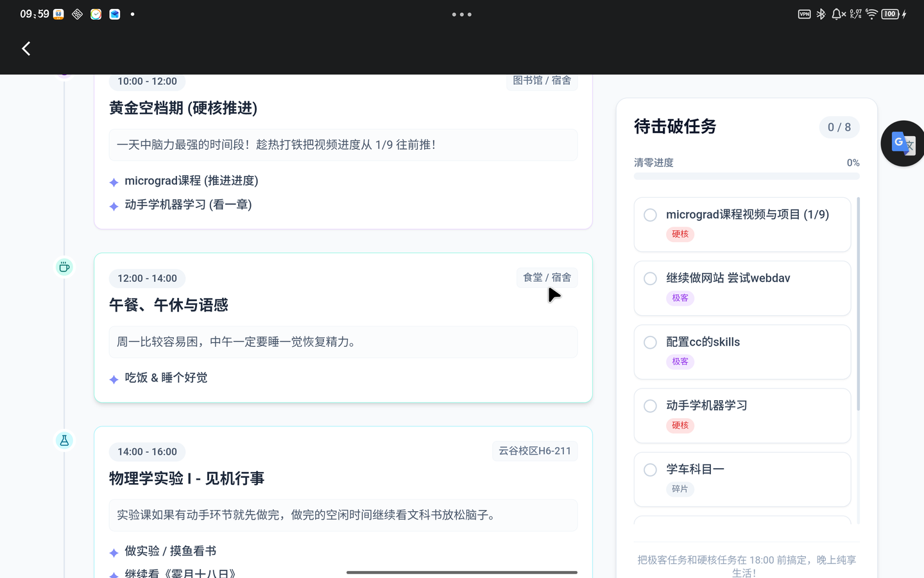Click the 图书馆 / 宿舍 location badge
This screenshot has height=578, width=924.
click(x=542, y=81)
